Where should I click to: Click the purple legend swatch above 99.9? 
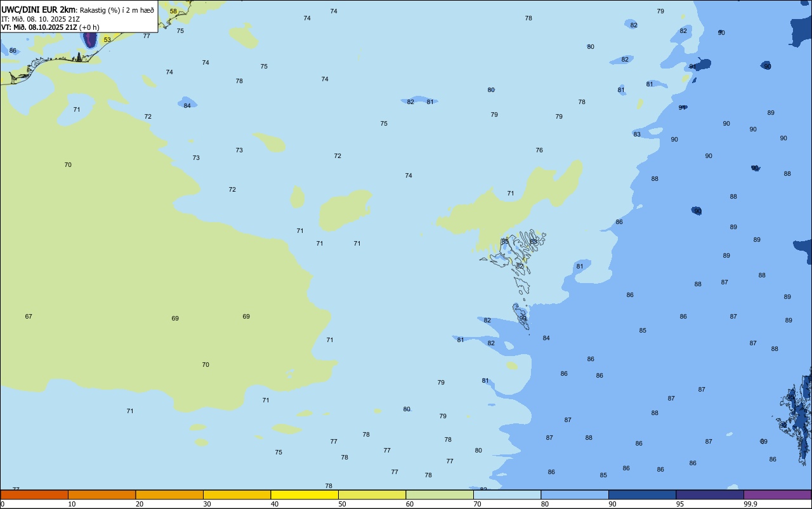coord(777,494)
